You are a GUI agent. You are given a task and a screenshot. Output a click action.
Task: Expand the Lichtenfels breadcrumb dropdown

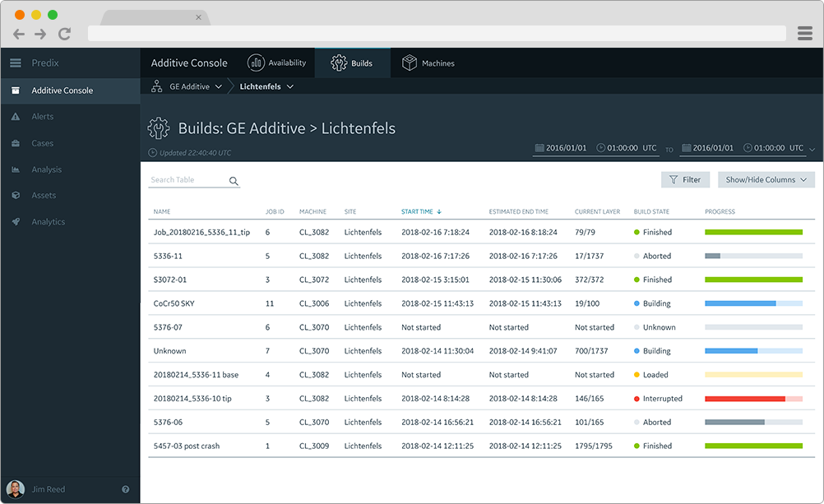point(290,86)
